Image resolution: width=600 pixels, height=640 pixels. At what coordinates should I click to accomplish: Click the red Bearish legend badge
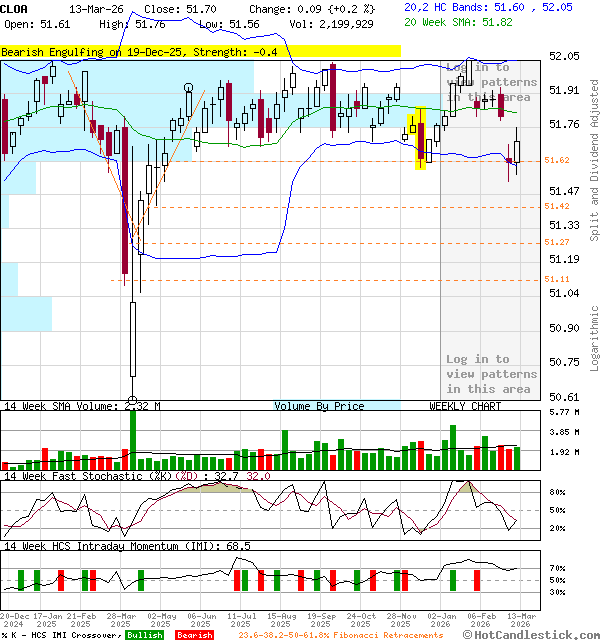(x=194, y=635)
